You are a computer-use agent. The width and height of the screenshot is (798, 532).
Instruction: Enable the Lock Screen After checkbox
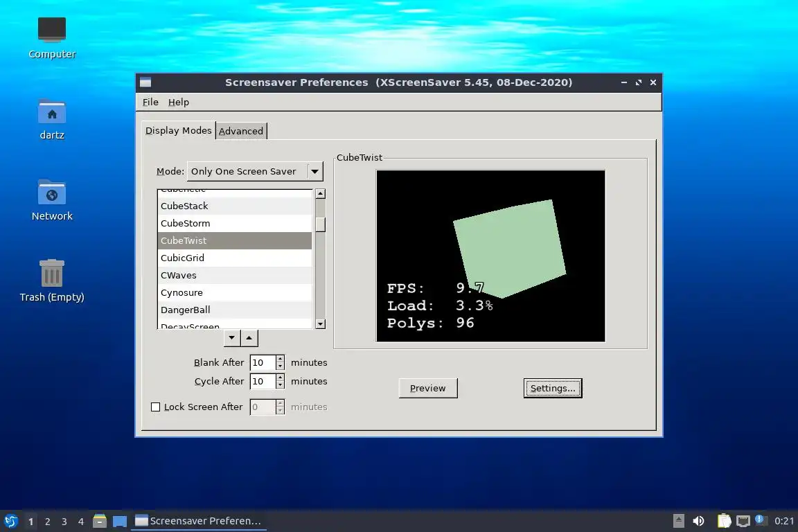click(x=156, y=407)
